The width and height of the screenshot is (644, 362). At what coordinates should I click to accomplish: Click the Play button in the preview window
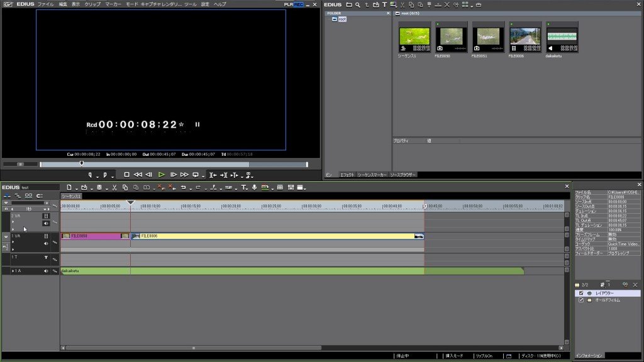[162, 175]
